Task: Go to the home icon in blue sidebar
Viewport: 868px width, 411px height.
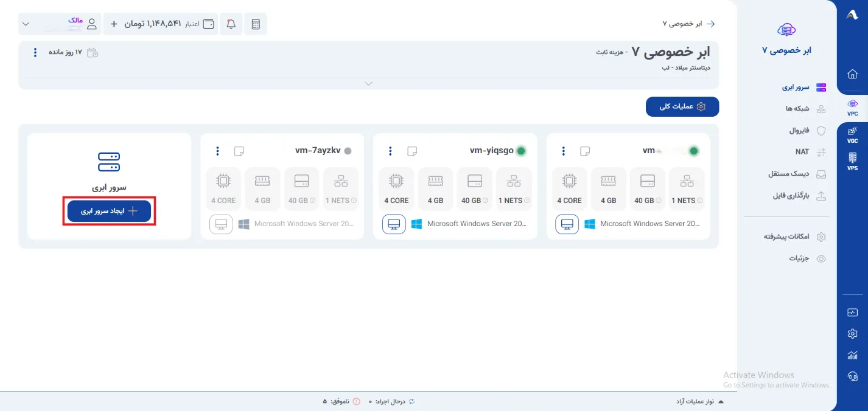Action: (852, 74)
